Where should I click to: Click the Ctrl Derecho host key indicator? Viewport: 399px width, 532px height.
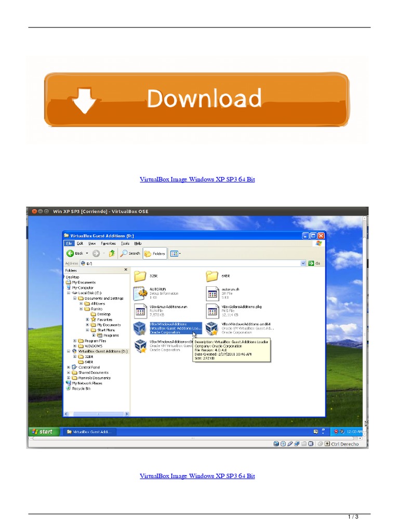345,444
